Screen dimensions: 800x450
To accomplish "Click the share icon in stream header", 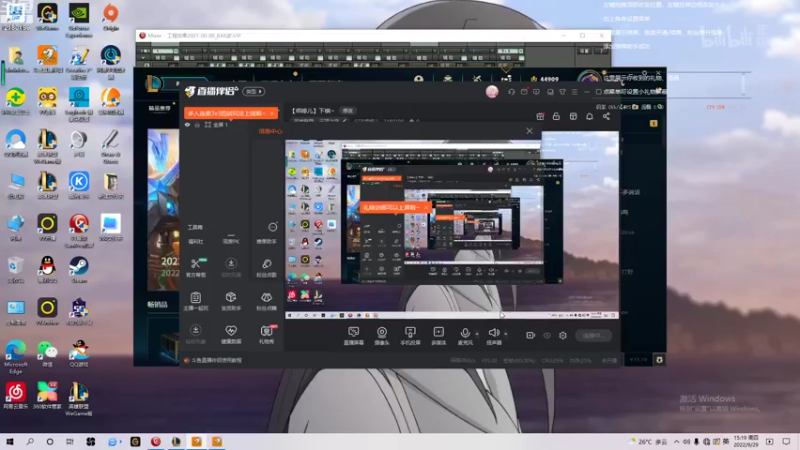I will pyautogui.click(x=606, y=116).
